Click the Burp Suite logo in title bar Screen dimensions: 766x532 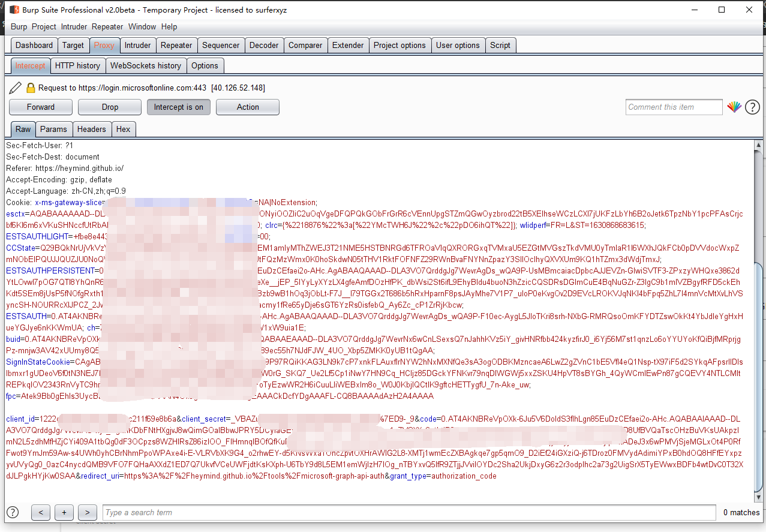pyautogui.click(x=14, y=10)
